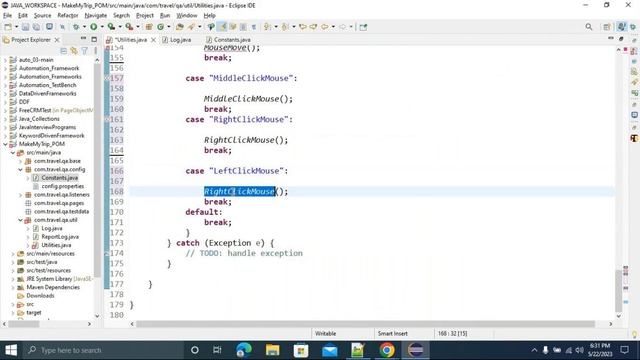640x360 pixels.
Task: Click the External Tools run icon
Action: click(129, 27)
